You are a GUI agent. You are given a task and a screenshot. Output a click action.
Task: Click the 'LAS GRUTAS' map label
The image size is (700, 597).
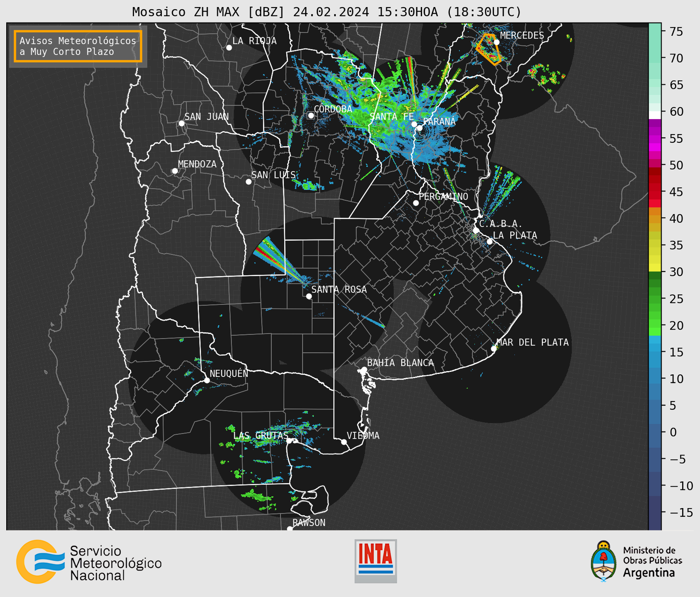click(261, 436)
